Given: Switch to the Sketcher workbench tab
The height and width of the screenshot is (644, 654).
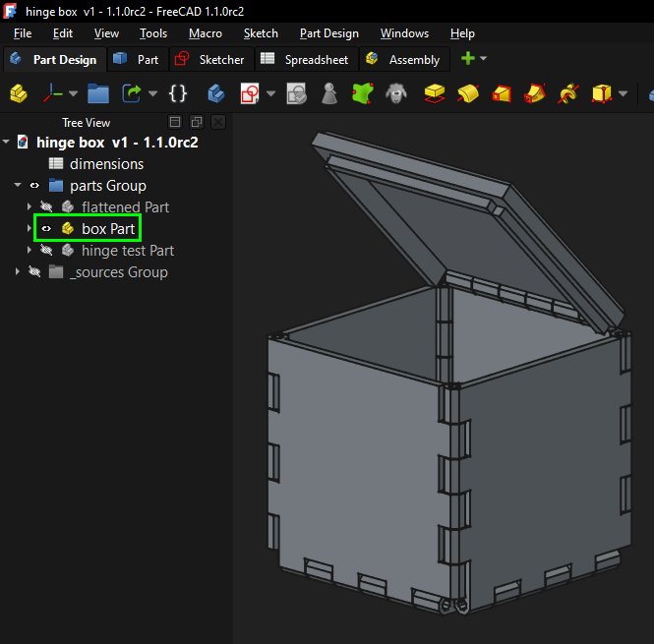Looking at the screenshot, I should point(211,59).
